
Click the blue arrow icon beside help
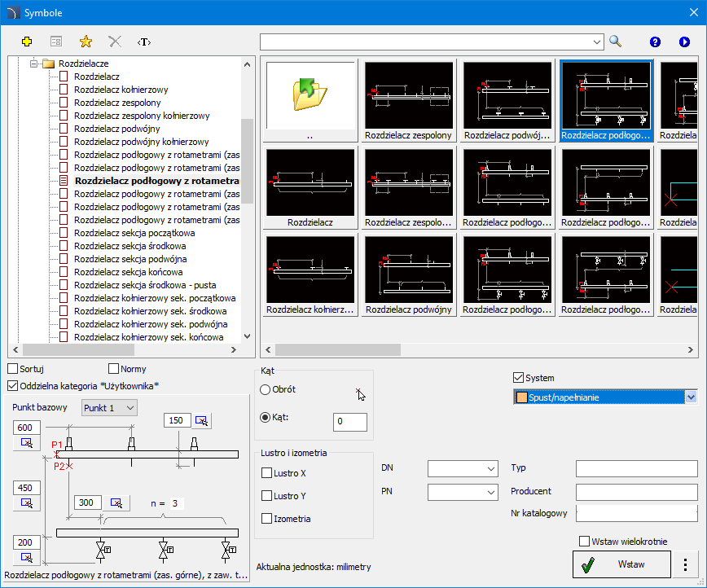(683, 42)
